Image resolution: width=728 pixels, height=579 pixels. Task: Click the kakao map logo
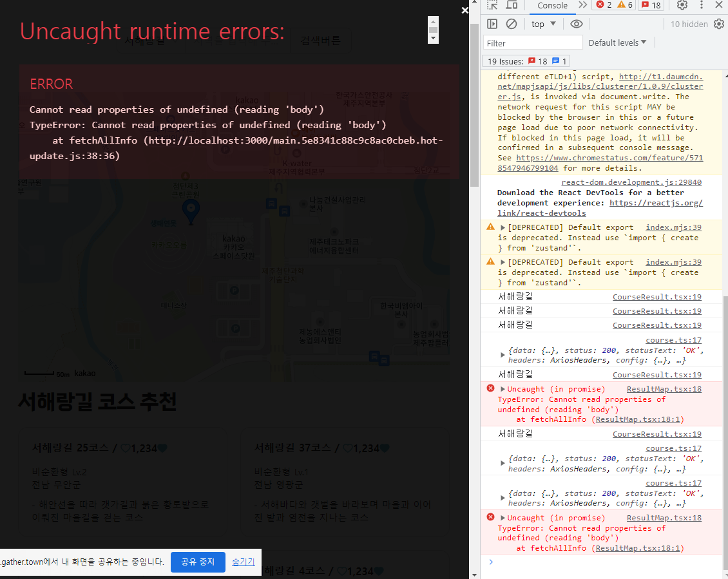click(85, 374)
